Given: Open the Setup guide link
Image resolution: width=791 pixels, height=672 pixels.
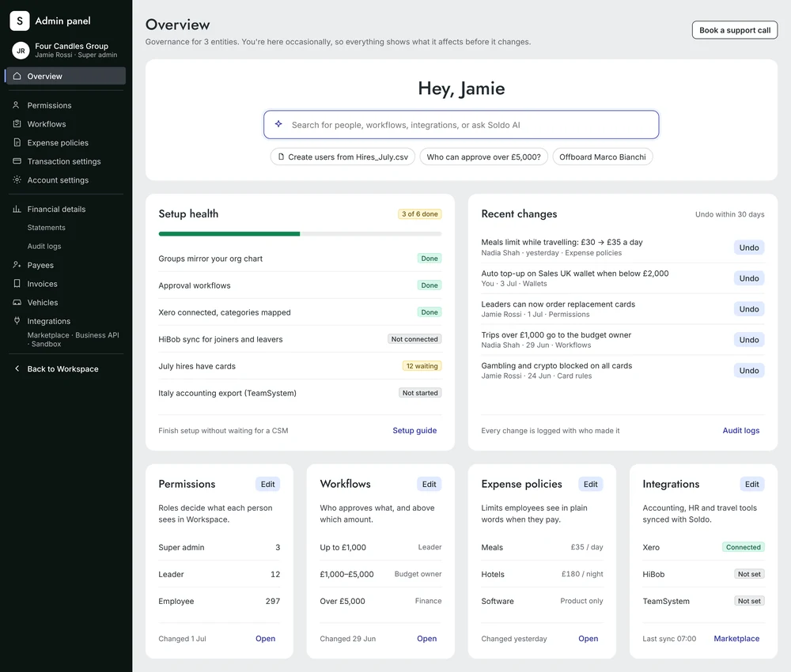Looking at the screenshot, I should 414,431.
